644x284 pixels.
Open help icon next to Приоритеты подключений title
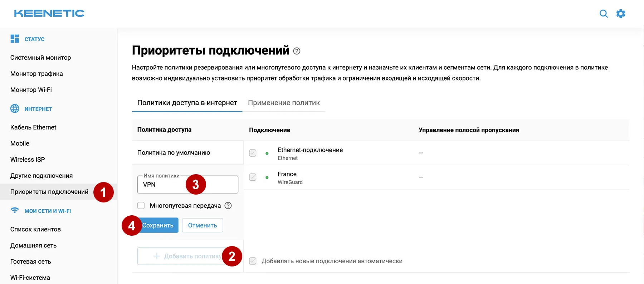[x=297, y=51]
